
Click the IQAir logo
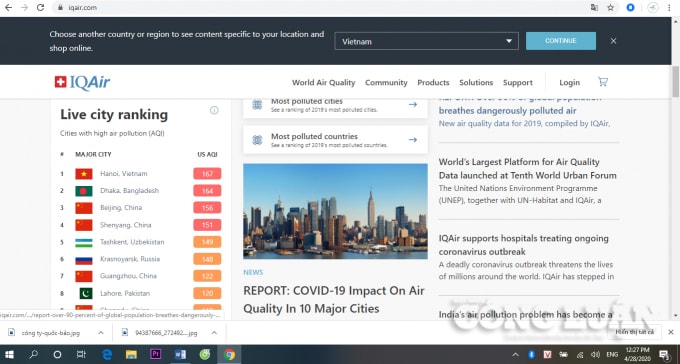click(82, 82)
